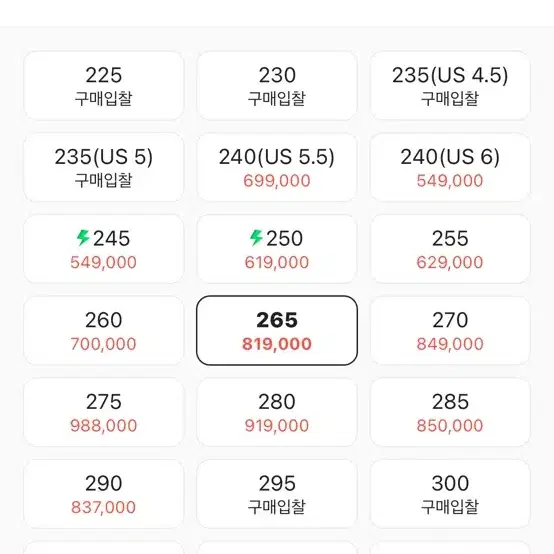Tap the lightning bolt icon beside 250
Image resolution: width=554 pixels, height=554 pixels.
click(257, 237)
